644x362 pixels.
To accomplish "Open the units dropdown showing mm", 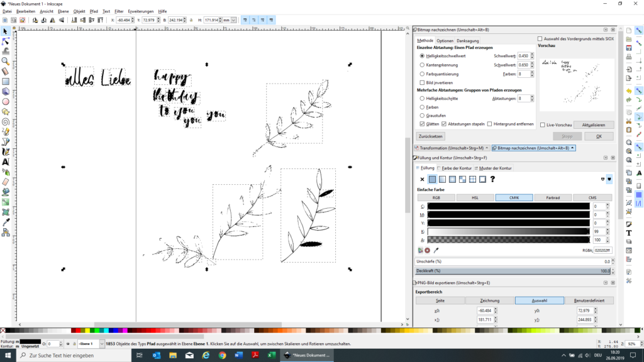I will click(230, 20).
